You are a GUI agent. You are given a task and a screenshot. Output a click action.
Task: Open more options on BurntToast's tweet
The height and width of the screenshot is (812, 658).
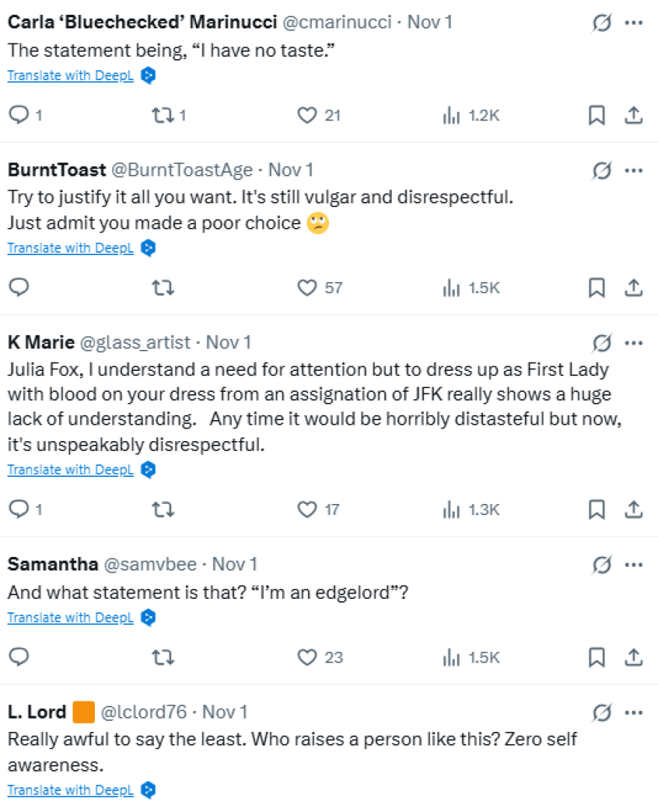tap(633, 170)
